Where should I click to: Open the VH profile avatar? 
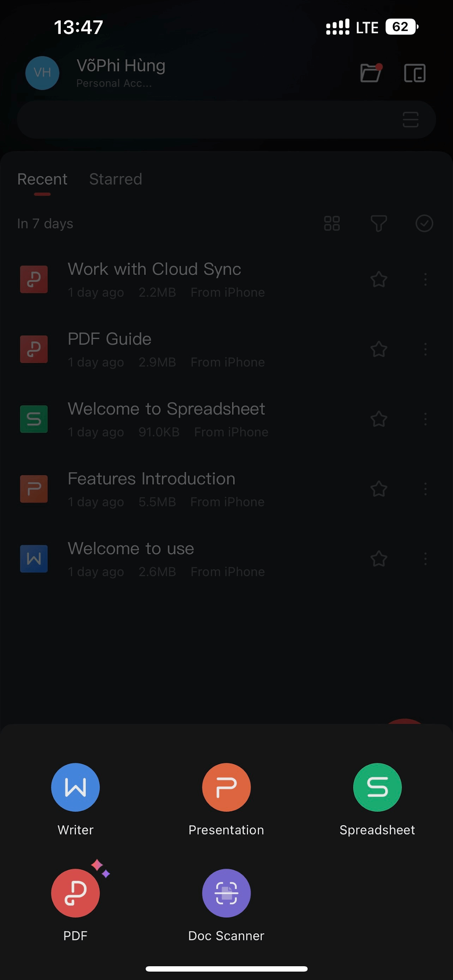42,73
